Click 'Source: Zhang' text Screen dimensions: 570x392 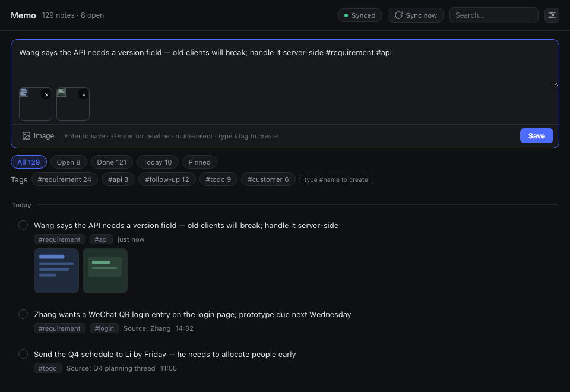pyautogui.click(x=147, y=328)
